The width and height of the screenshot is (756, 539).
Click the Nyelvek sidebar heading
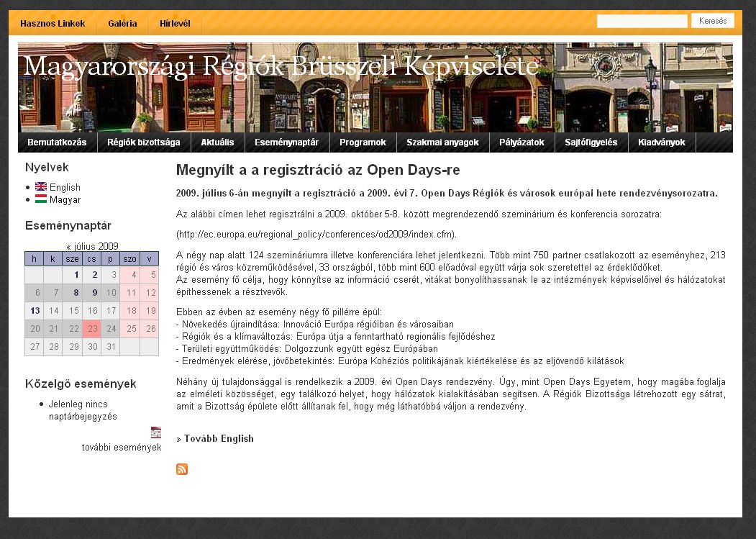47,167
